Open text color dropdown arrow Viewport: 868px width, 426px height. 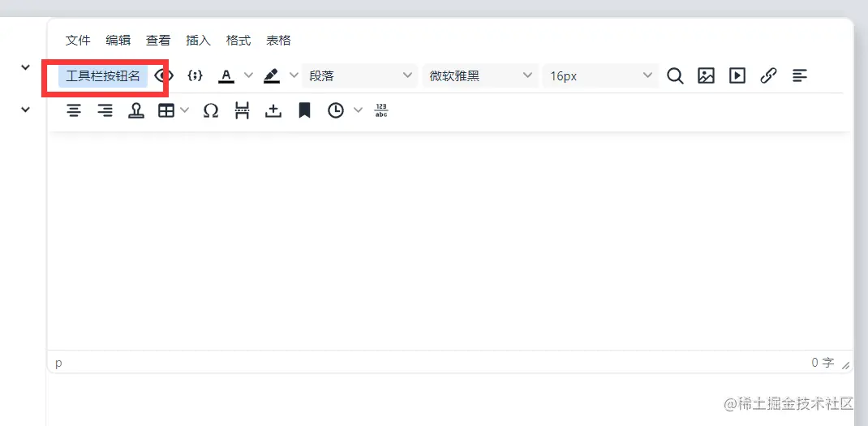[248, 75]
